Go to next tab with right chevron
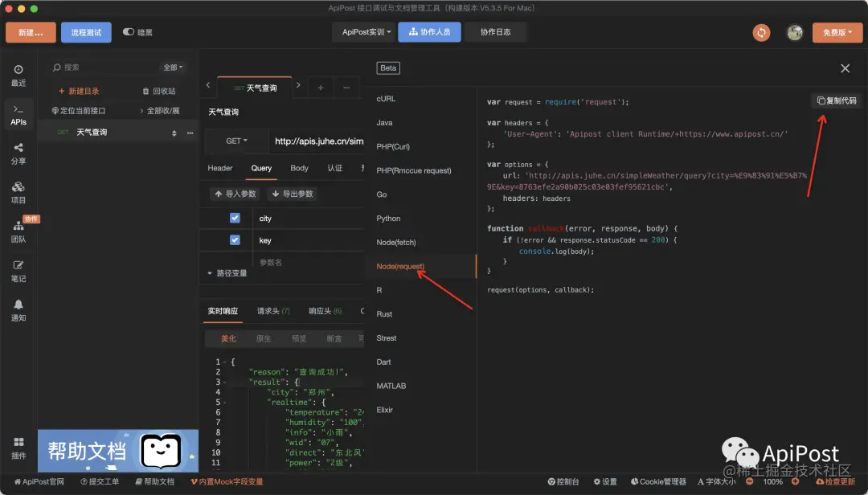Viewport: 868px width, 495px height. point(298,85)
